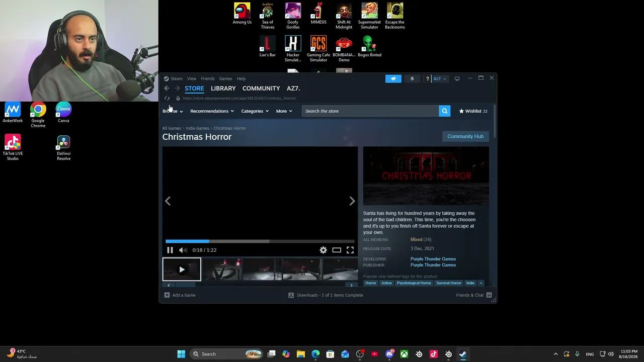Expand the Browse store menu
644x362 pixels.
[173, 111]
